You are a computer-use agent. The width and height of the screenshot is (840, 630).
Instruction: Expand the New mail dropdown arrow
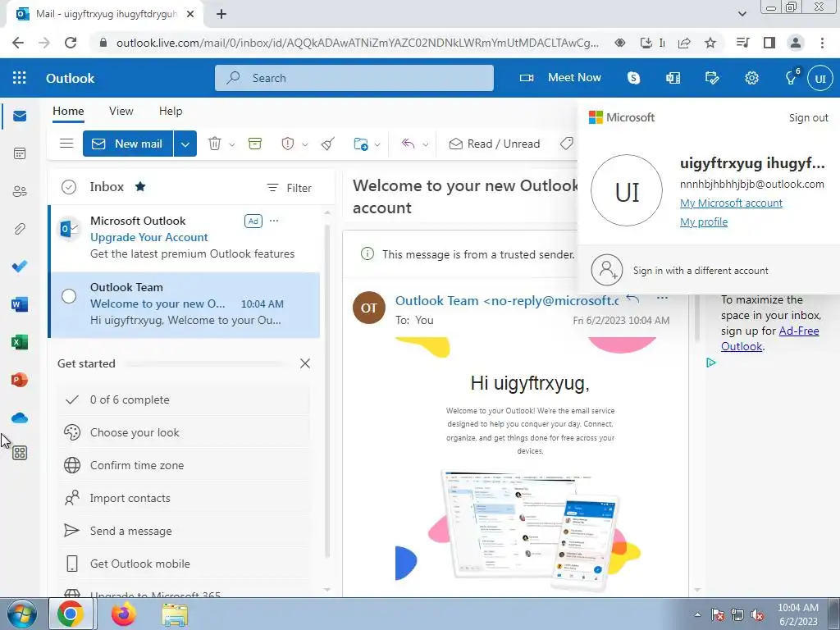(x=185, y=144)
